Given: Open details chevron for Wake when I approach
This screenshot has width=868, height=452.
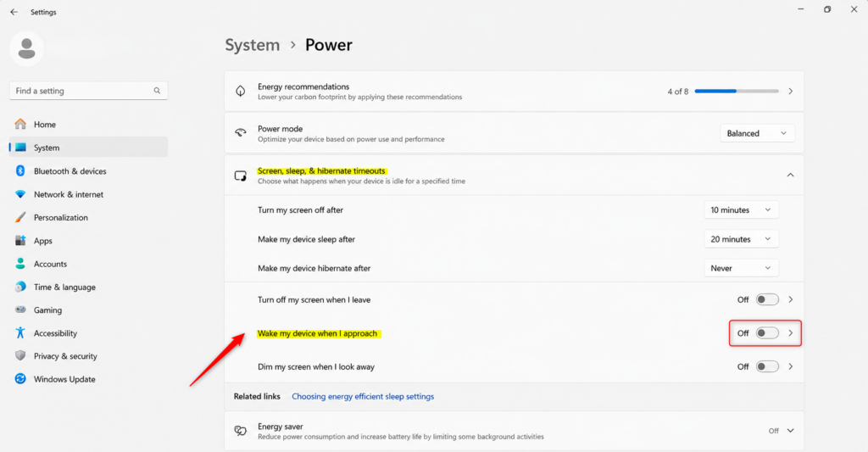Looking at the screenshot, I should pos(791,333).
